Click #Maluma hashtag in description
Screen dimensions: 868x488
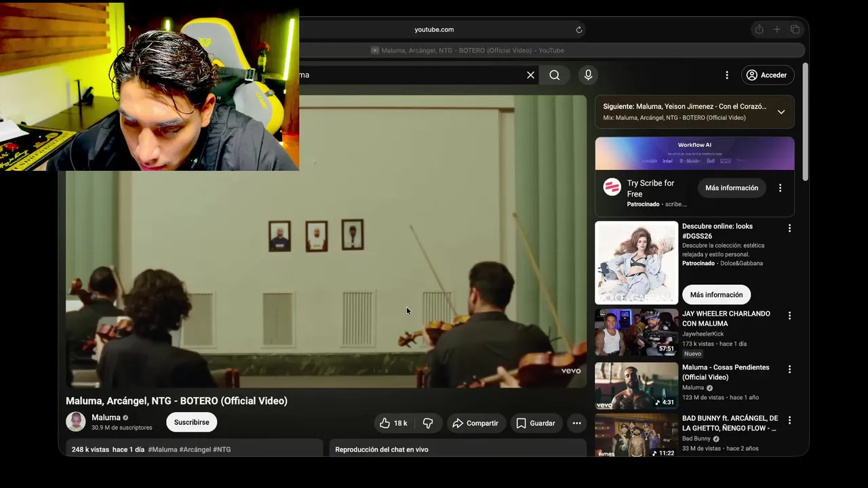[163, 449]
